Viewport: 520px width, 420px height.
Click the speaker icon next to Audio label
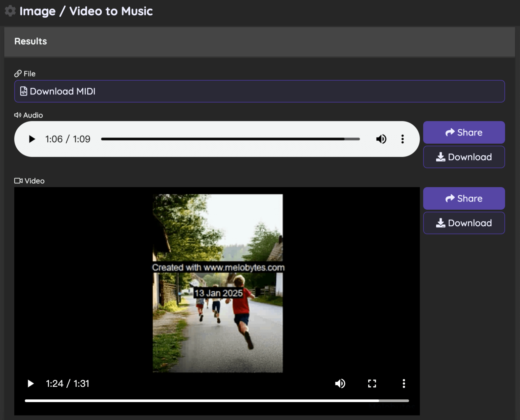click(x=18, y=115)
